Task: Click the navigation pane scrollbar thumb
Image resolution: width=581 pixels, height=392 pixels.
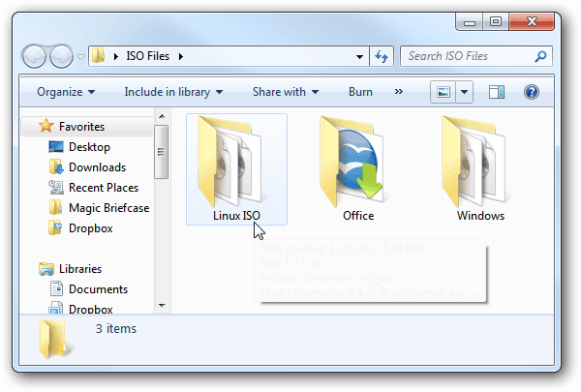Action: click(161, 152)
